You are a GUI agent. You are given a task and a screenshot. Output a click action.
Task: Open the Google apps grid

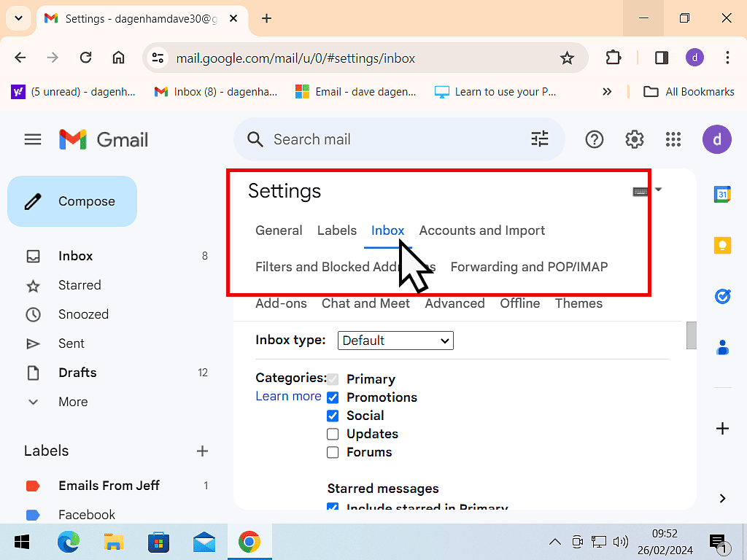tap(673, 139)
